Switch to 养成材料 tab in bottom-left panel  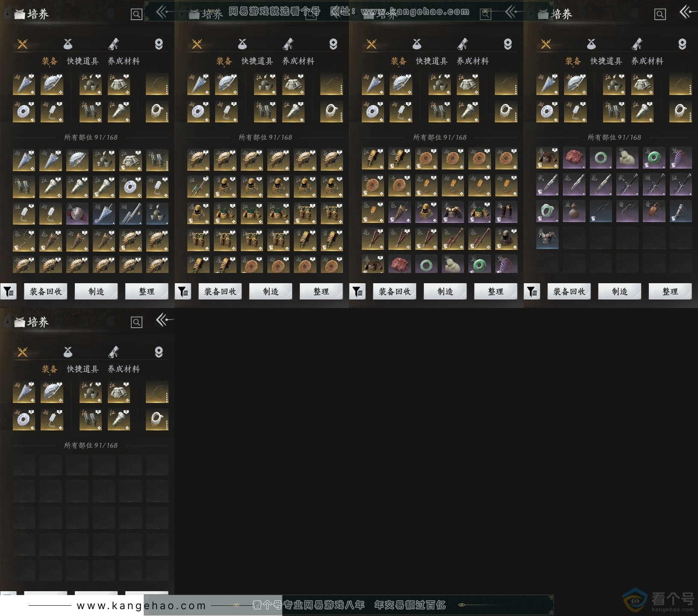click(124, 369)
